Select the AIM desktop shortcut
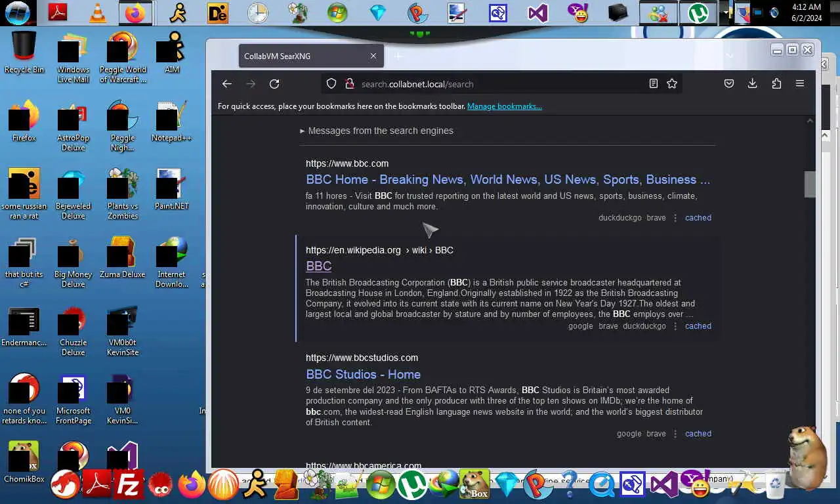 point(171,52)
